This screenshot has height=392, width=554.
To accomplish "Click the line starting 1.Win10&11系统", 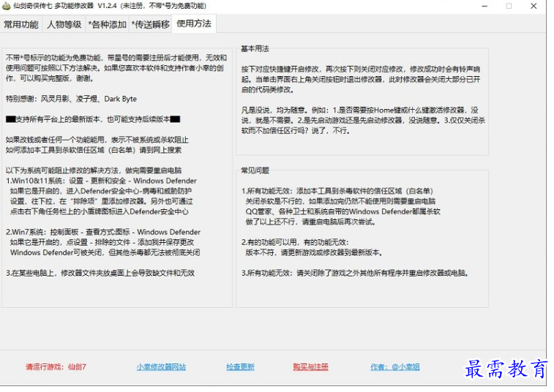I will tap(101, 181).
